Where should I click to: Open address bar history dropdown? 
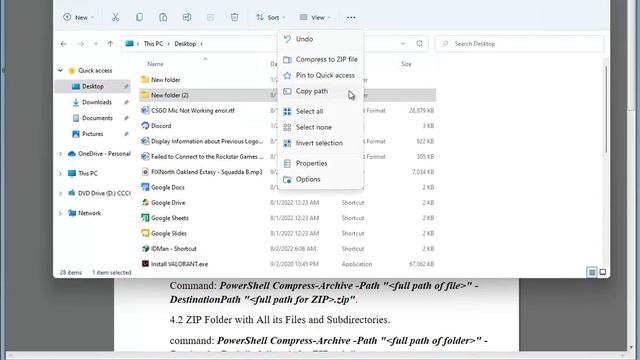(403, 44)
